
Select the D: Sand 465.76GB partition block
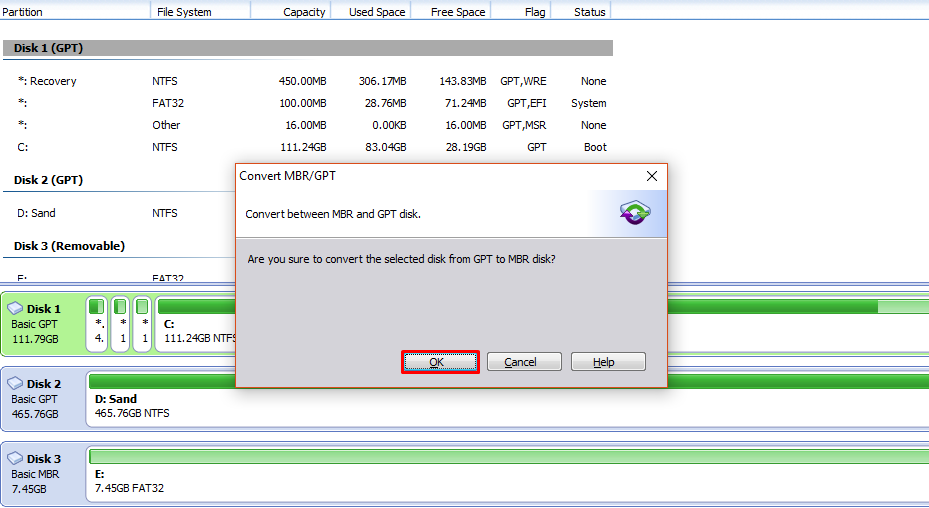[508, 399]
